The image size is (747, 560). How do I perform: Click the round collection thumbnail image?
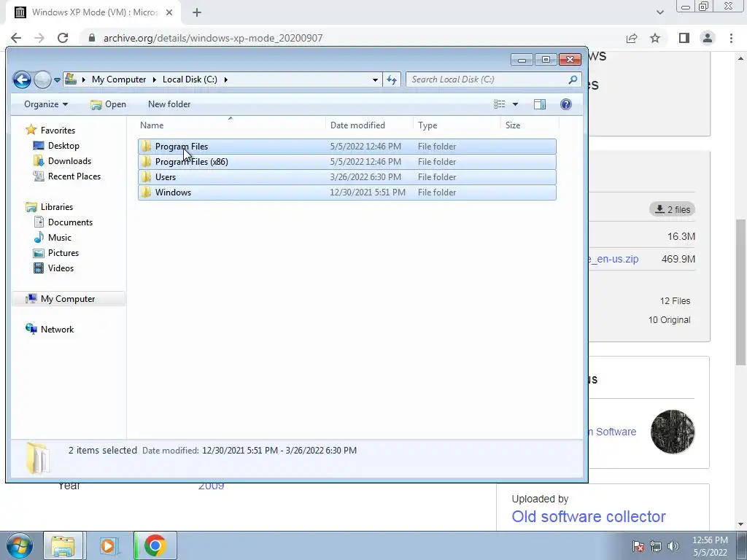click(x=672, y=432)
